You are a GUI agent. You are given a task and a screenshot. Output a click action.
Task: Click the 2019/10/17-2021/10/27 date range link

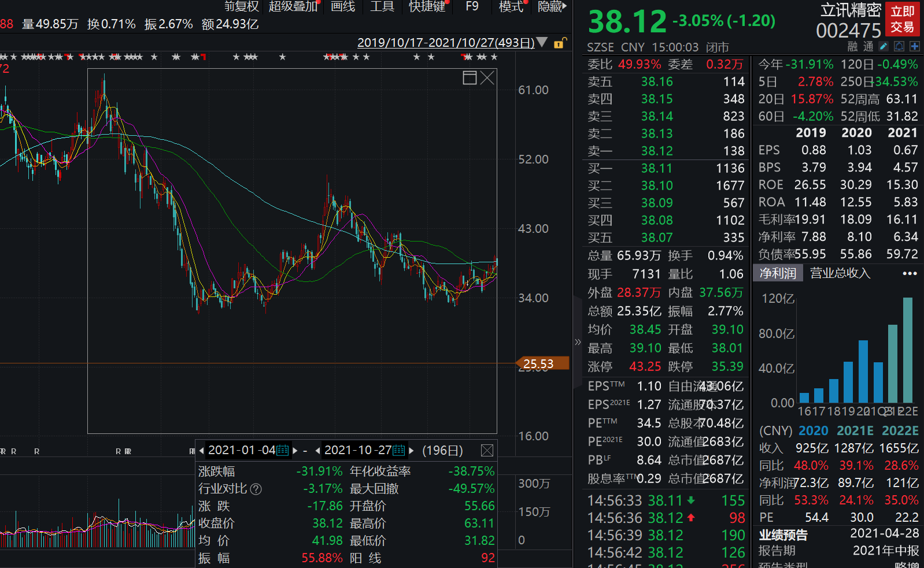coord(445,43)
